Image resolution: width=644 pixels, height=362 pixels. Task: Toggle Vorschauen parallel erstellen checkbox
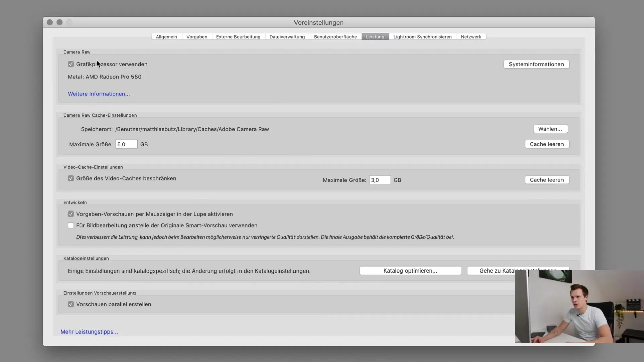pos(71,304)
